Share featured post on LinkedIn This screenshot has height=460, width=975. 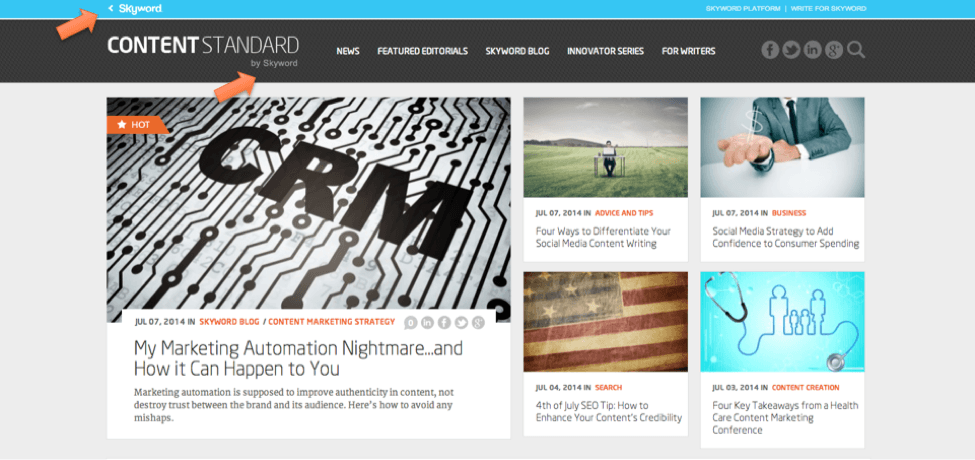tap(427, 323)
